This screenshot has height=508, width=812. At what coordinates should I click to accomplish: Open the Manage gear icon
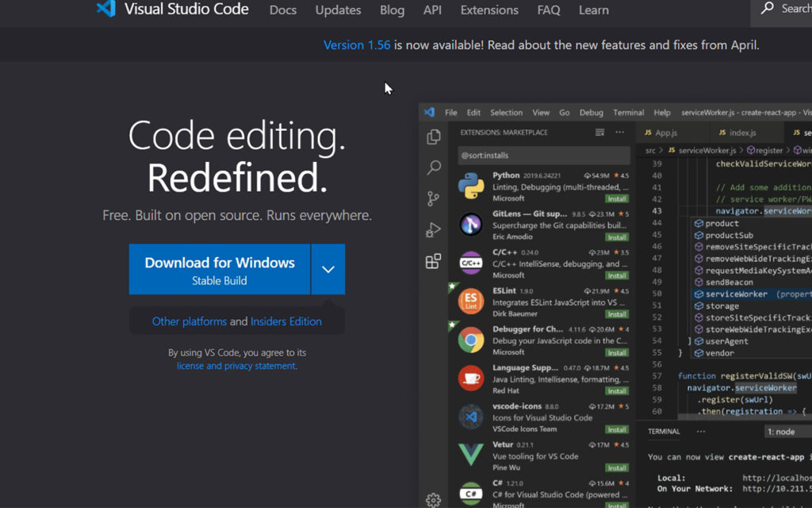[x=433, y=499]
